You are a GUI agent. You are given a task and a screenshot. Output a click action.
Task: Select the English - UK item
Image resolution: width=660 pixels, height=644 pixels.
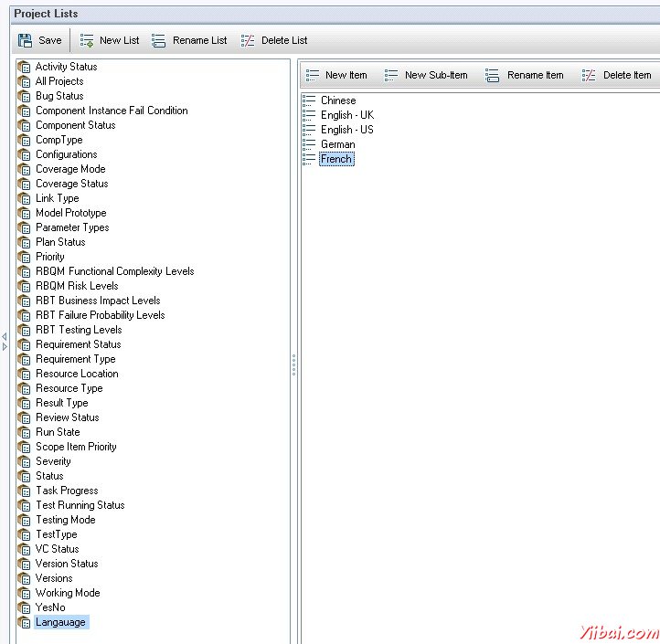(346, 115)
